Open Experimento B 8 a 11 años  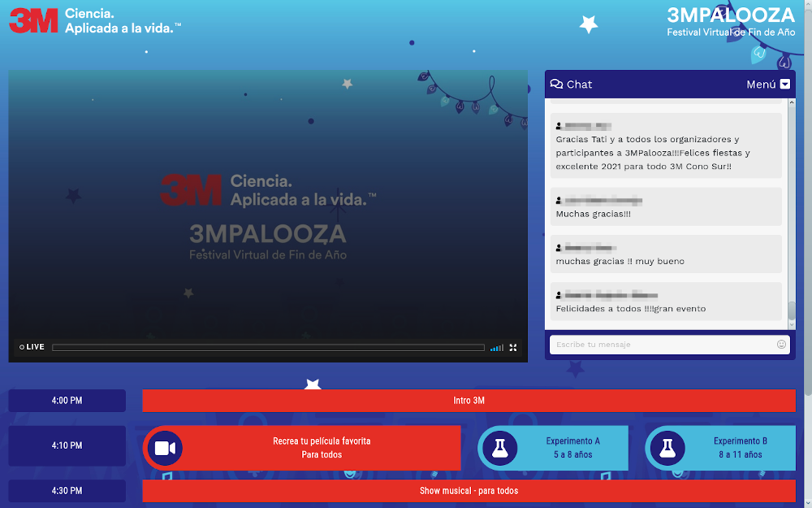(x=720, y=448)
